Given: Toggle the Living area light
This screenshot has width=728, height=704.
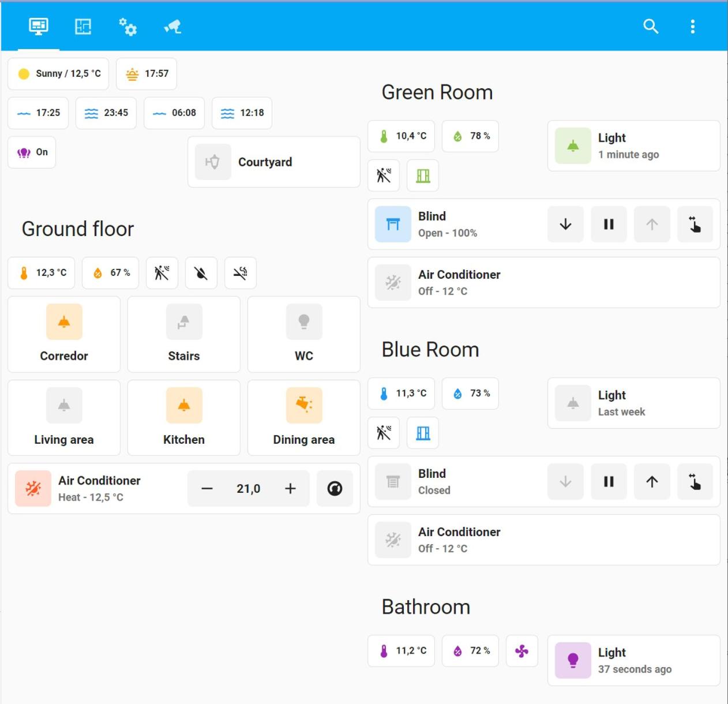Looking at the screenshot, I should pos(64,418).
